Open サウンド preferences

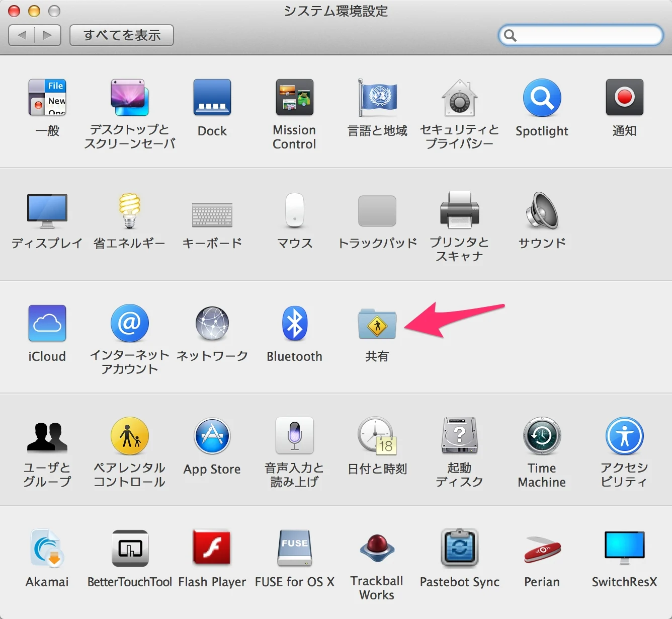542,210
